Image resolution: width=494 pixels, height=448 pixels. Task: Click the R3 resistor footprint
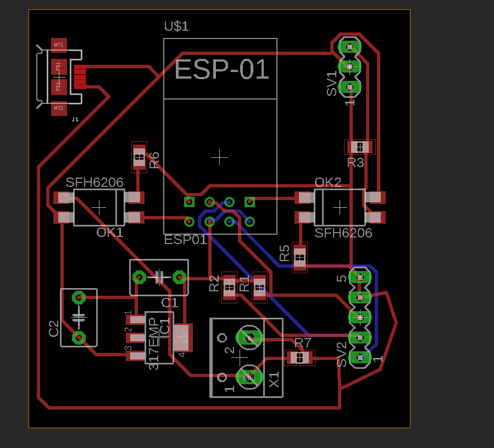coord(360,147)
